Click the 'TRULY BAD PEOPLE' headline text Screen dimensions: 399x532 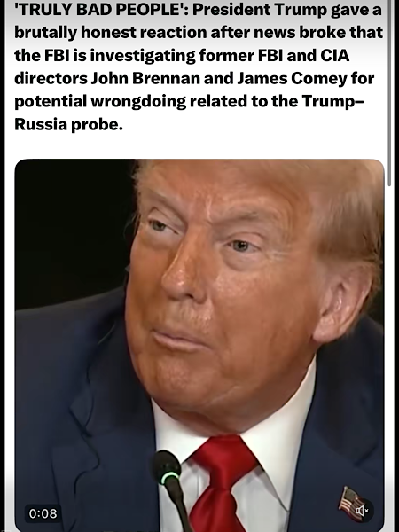tap(101, 10)
